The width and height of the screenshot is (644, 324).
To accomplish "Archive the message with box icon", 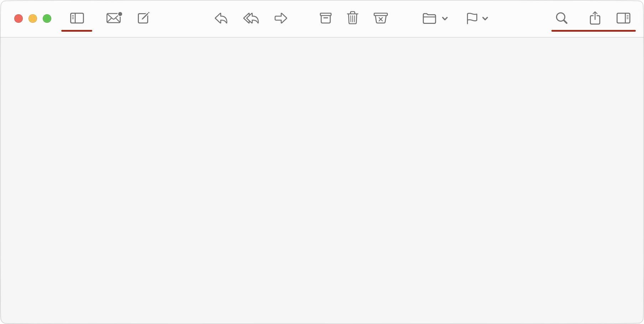I will (x=326, y=18).
